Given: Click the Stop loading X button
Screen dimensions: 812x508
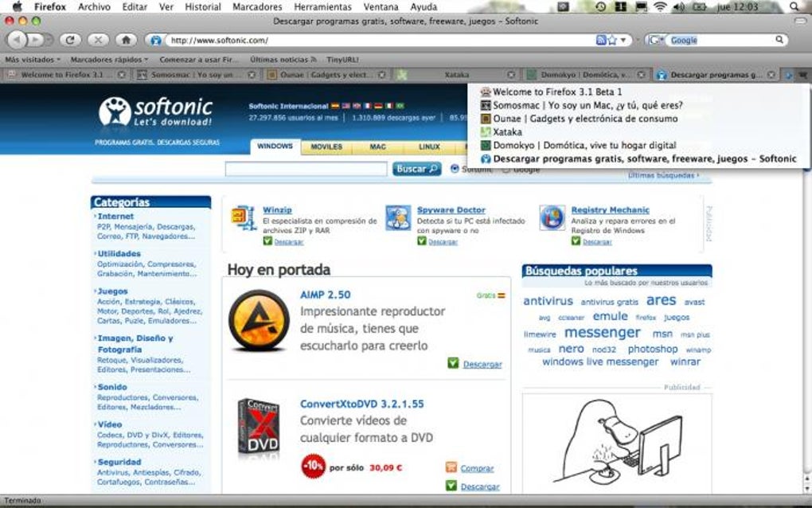Looking at the screenshot, I should pyautogui.click(x=98, y=40).
